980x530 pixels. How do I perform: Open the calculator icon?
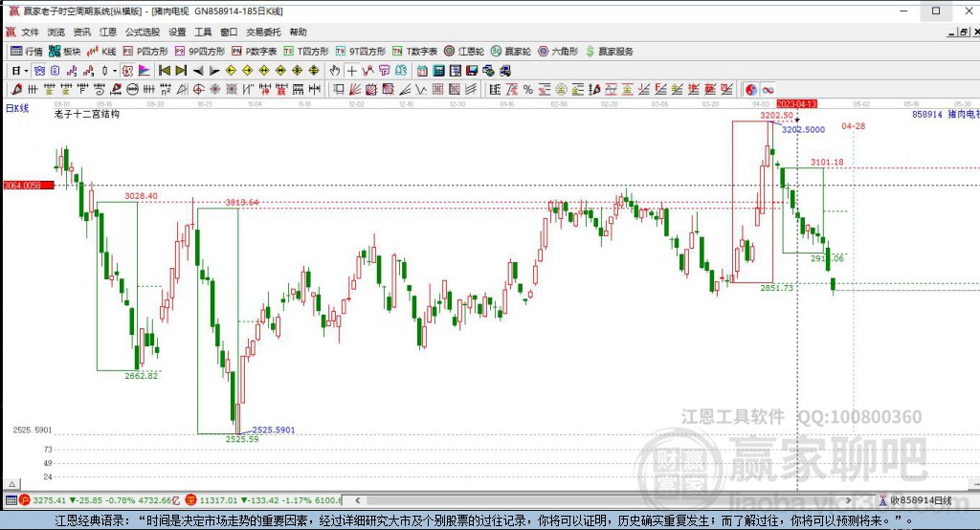pos(438,71)
